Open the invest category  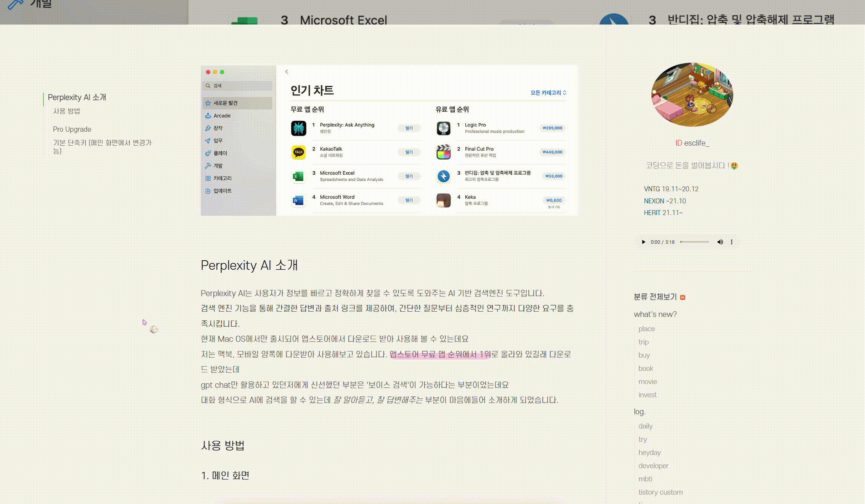tap(648, 395)
